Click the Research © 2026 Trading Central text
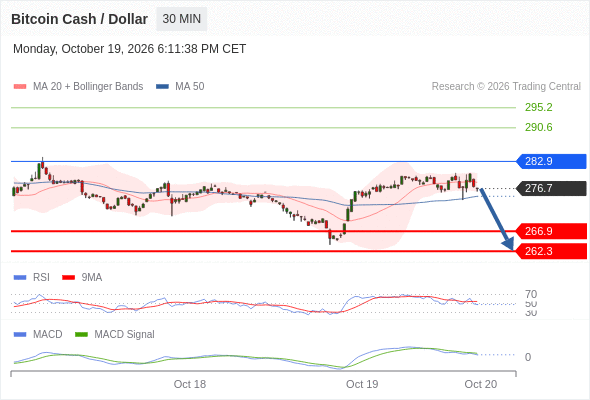The height and width of the screenshot is (400, 590). pyautogui.click(x=506, y=87)
